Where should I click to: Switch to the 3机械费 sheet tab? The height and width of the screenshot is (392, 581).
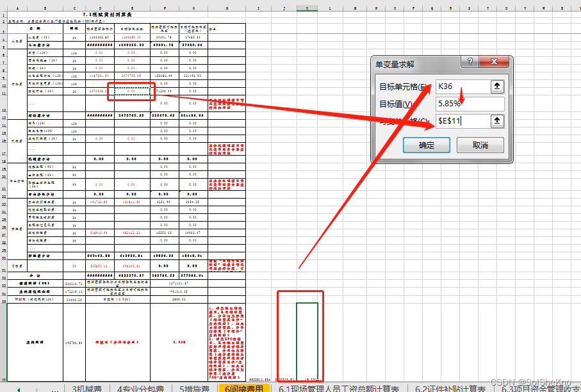point(86,388)
